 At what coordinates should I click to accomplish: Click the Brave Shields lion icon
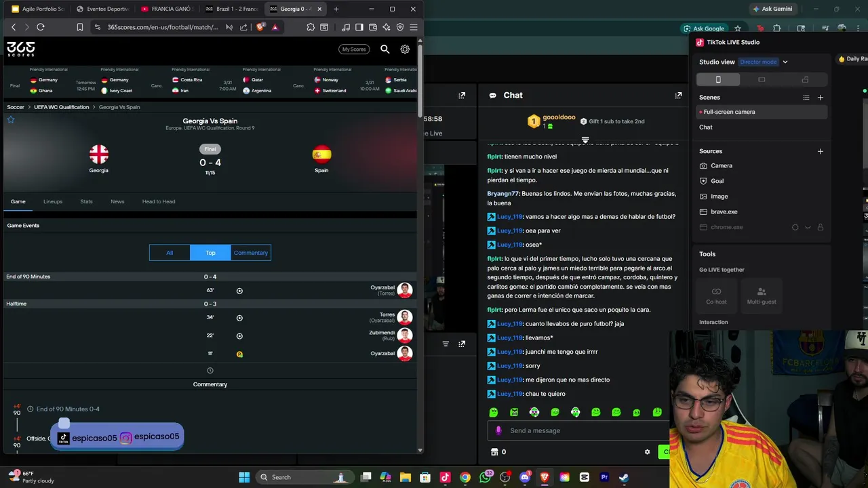[260, 27]
